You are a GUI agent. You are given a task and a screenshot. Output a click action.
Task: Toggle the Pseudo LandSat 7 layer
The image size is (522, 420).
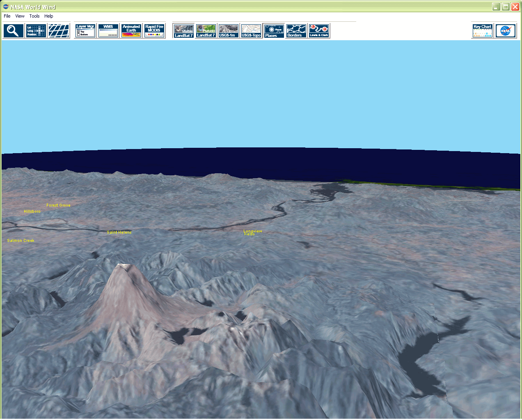[x=206, y=31]
